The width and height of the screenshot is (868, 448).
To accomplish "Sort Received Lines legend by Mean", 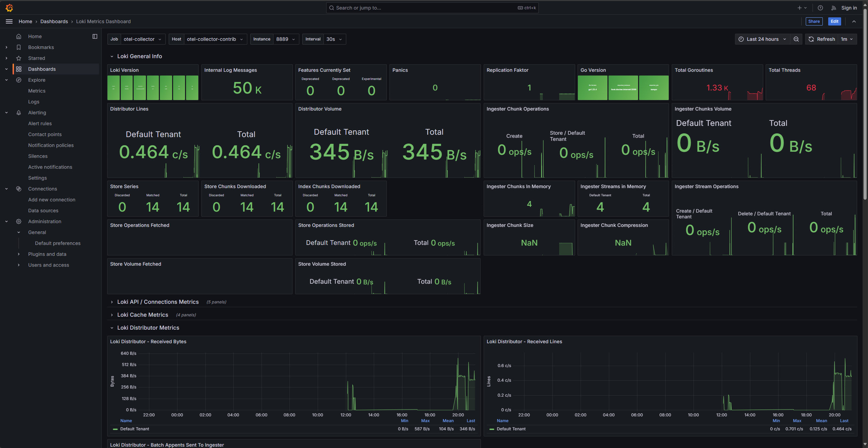I will (x=821, y=421).
